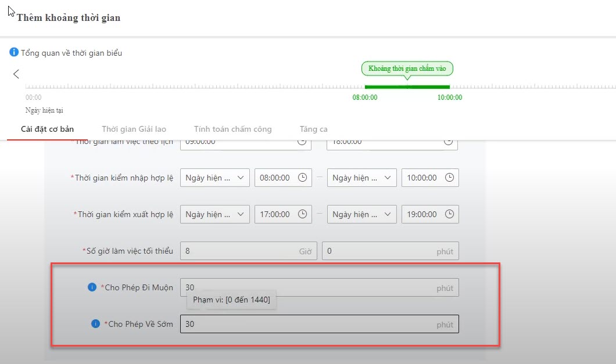Open clock picker for 17:00:00 check-out start

302,214
